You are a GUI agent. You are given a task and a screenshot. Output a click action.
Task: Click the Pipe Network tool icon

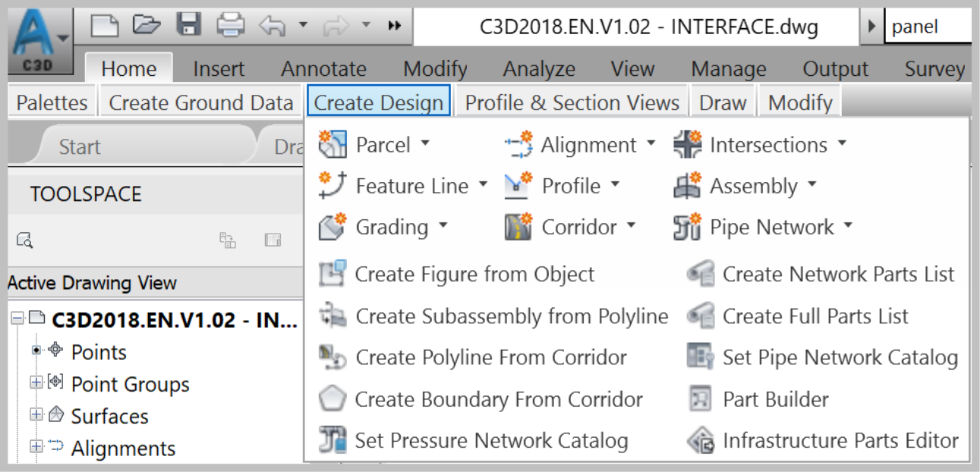coord(687,227)
